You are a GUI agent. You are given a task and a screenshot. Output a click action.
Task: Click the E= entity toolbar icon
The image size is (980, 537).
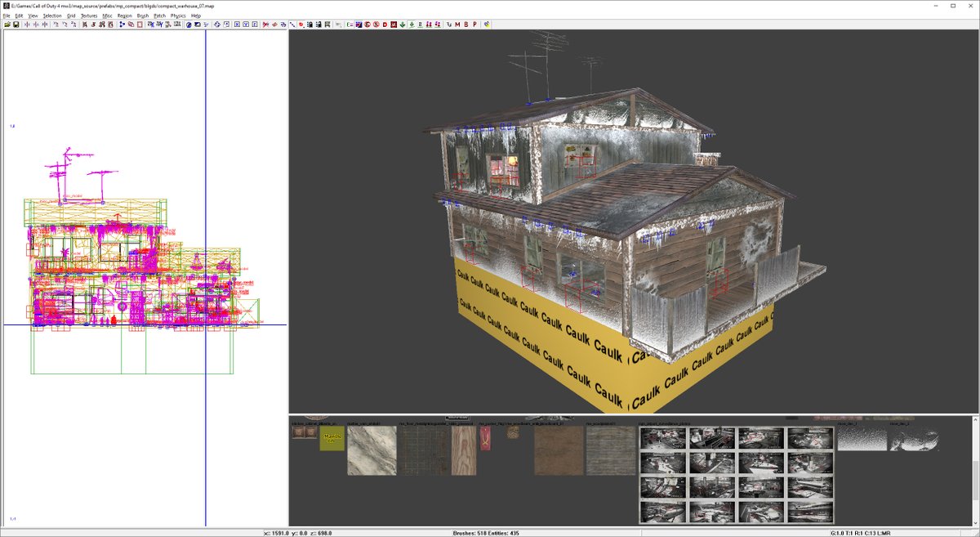[x=350, y=25]
